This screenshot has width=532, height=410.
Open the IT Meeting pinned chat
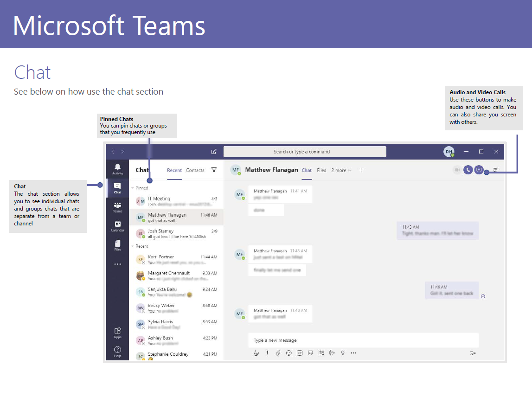tap(176, 201)
